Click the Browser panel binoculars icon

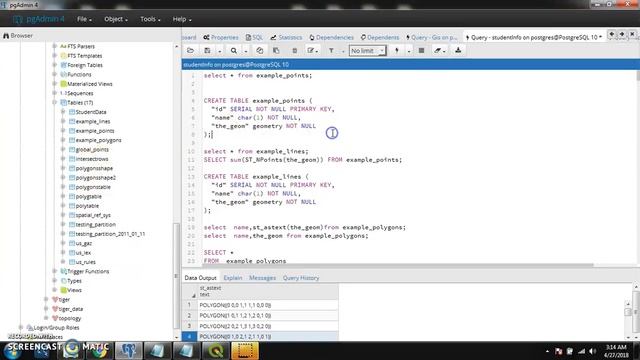pyautogui.click(x=6, y=36)
